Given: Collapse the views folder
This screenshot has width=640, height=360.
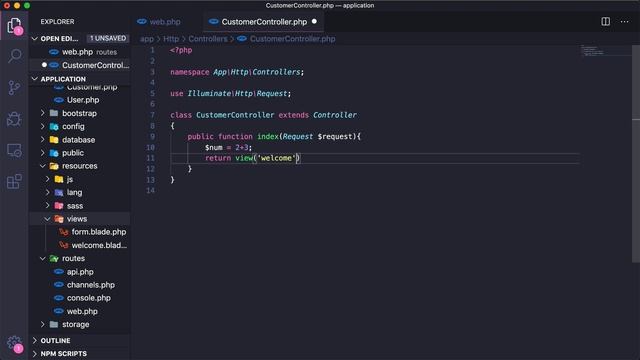Looking at the screenshot, I should 47,219.
